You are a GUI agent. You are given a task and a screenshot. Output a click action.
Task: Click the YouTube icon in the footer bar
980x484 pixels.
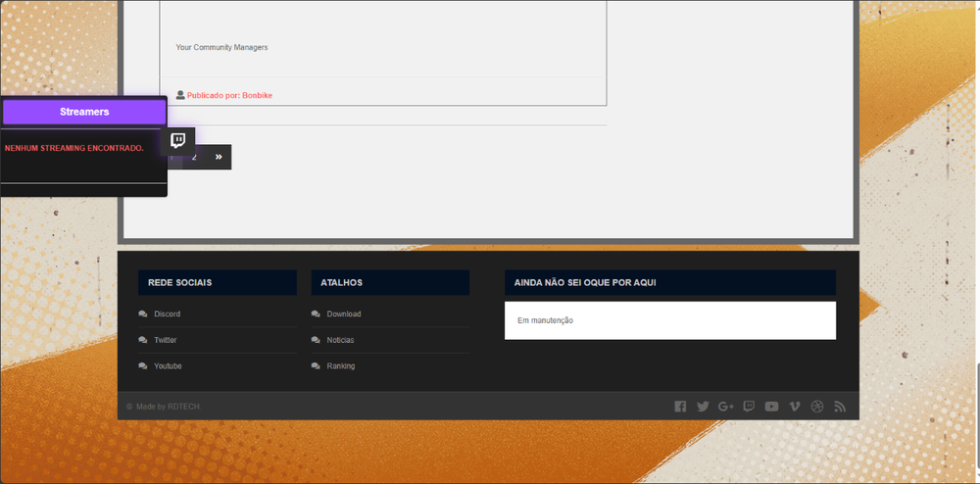(771, 407)
